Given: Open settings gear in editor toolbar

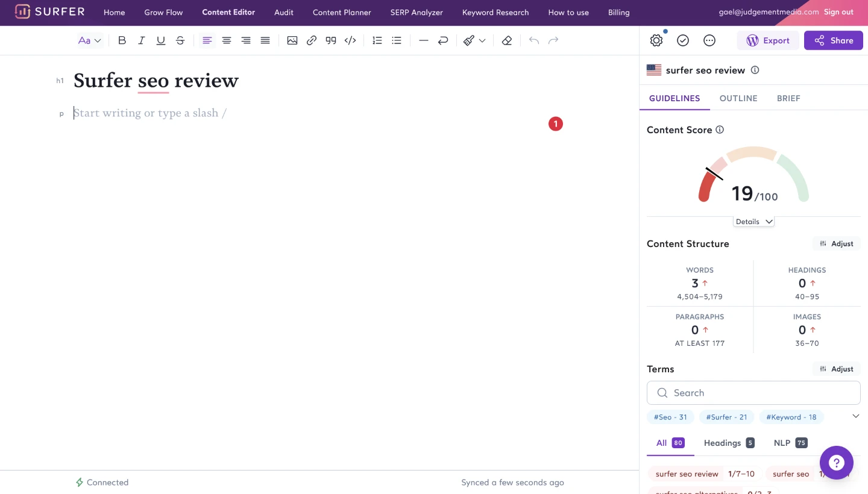Looking at the screenshot, I should [656, 40].
